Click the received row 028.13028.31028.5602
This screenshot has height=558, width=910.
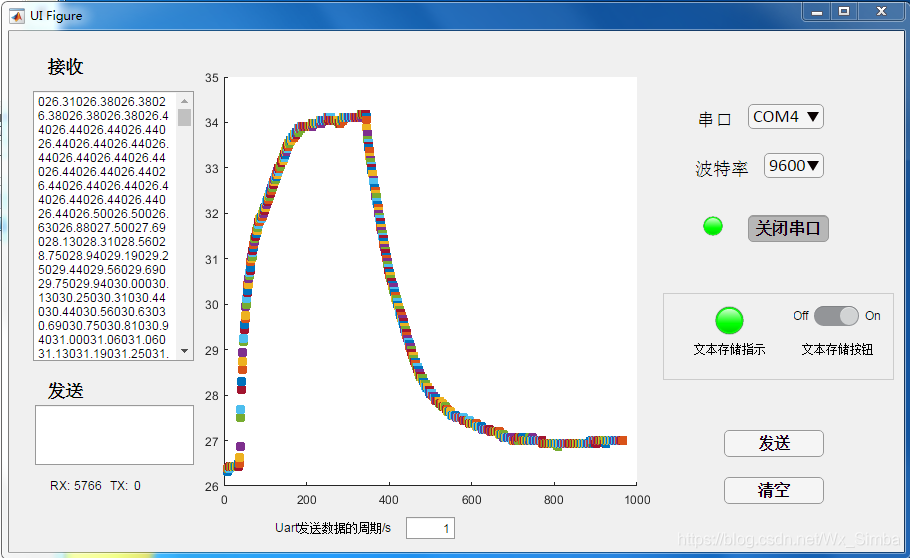click(x=102, y=242)
